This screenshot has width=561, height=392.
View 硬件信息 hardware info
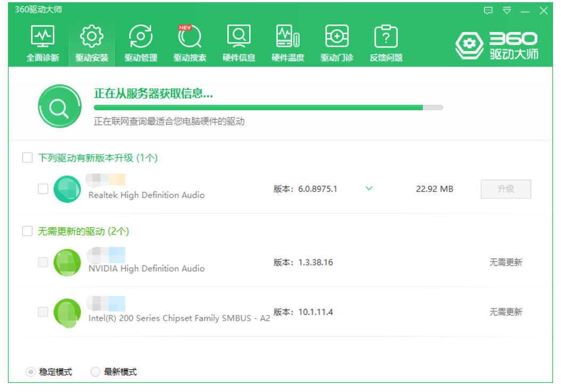tap(238, 44)
